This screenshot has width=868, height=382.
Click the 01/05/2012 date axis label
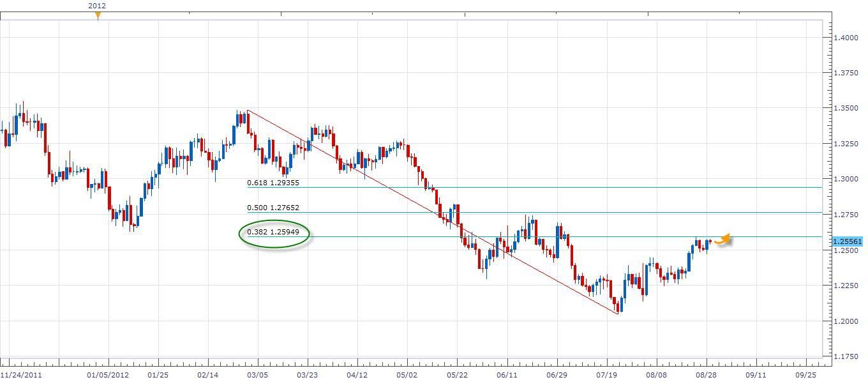108,375
